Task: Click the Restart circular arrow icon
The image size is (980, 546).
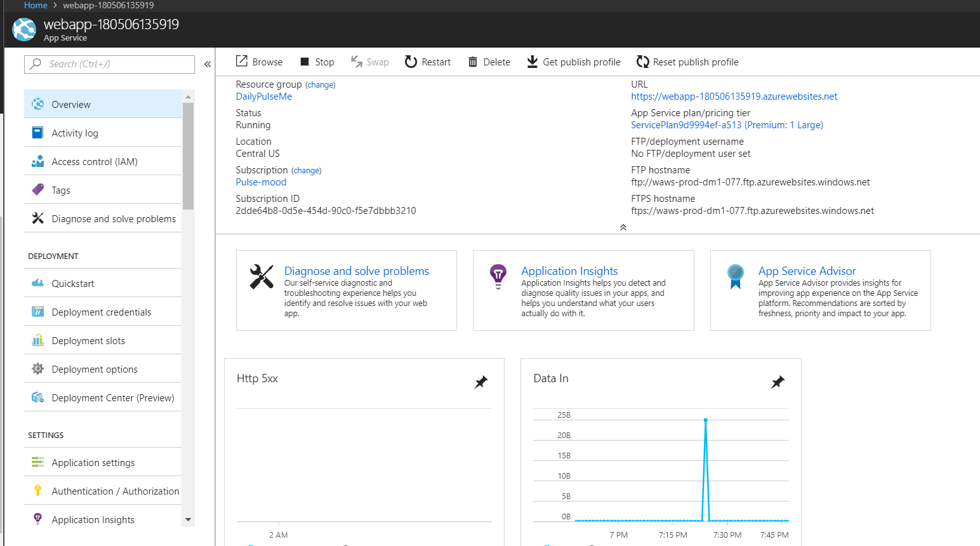Action: tap(411, 62)
